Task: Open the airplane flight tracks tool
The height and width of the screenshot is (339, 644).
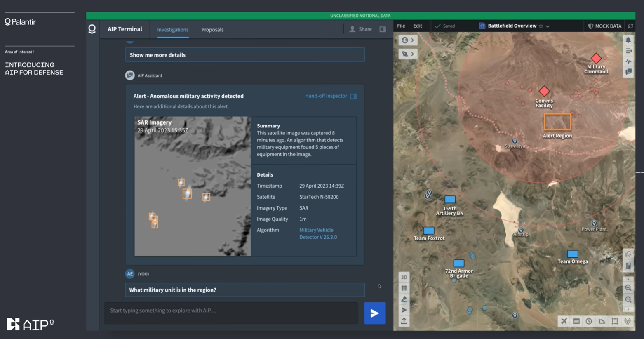Action: pos(564,321)
